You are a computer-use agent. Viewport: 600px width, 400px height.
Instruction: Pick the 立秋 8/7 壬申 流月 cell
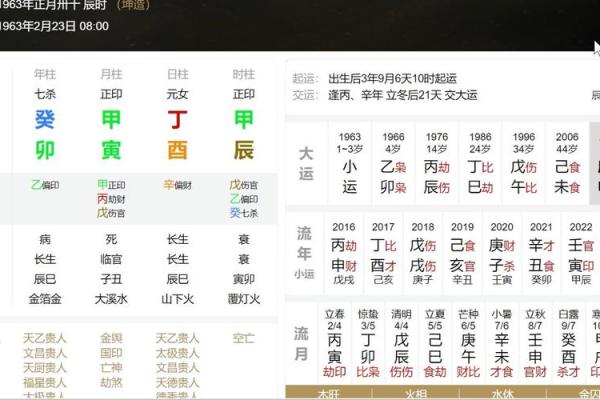(535, 343)
